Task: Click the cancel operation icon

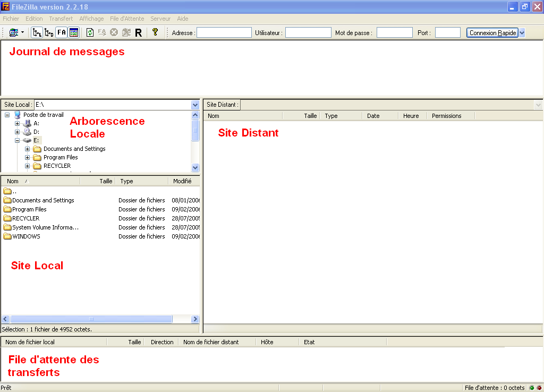Action: coord(113,32)
